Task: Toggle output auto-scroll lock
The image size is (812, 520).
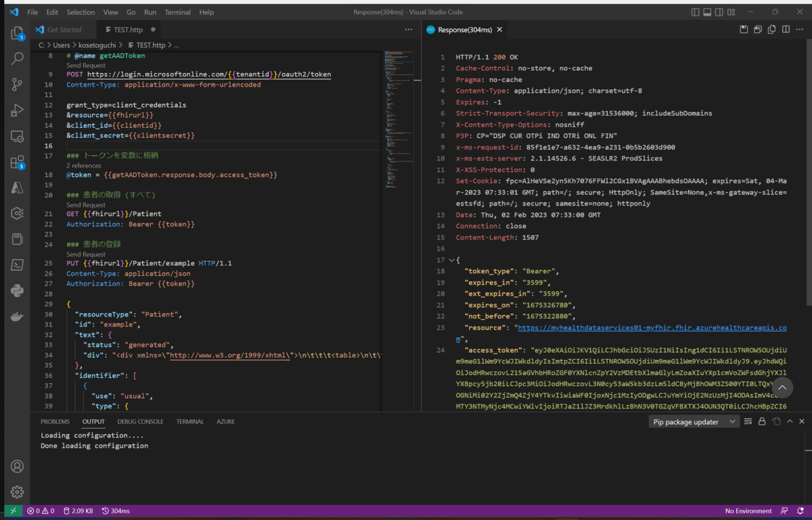Action: coord(762,421)
